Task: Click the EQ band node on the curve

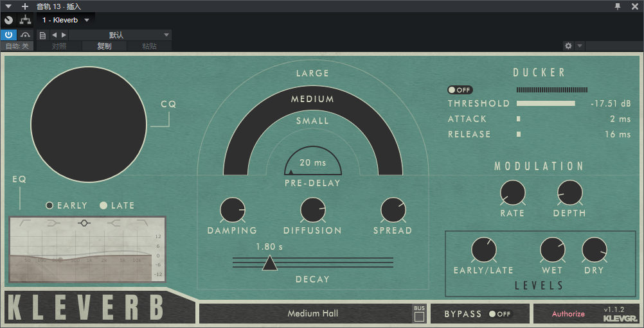Action: tap(60, 259)
